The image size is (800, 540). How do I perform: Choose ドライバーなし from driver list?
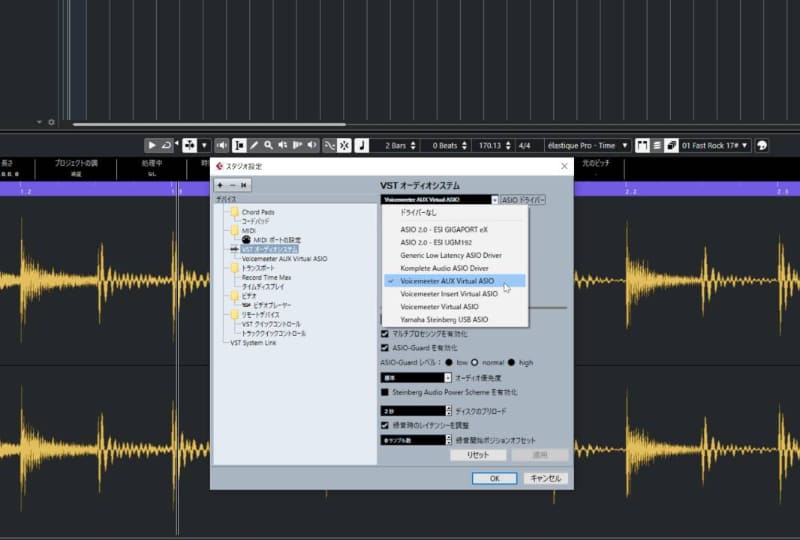tap(456, 212)
